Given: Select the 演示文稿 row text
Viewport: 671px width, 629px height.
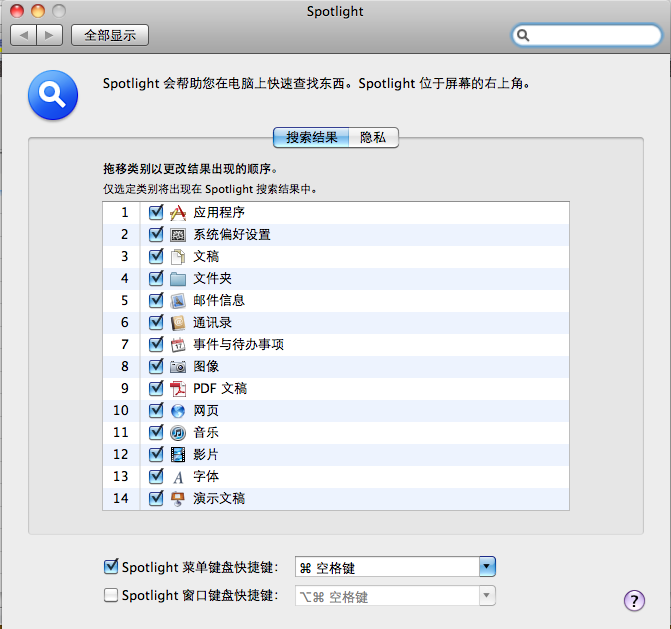Looking at the screenshot, I should click(219, 499).
